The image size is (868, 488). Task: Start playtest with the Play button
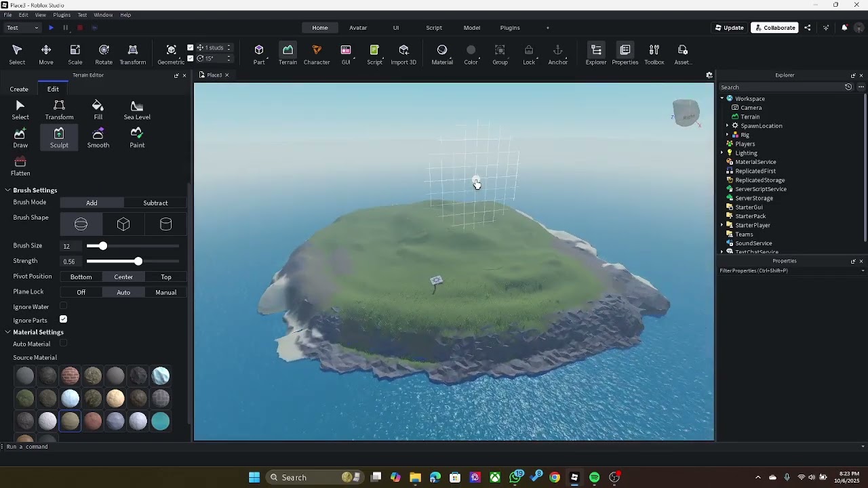pos(51,28)
